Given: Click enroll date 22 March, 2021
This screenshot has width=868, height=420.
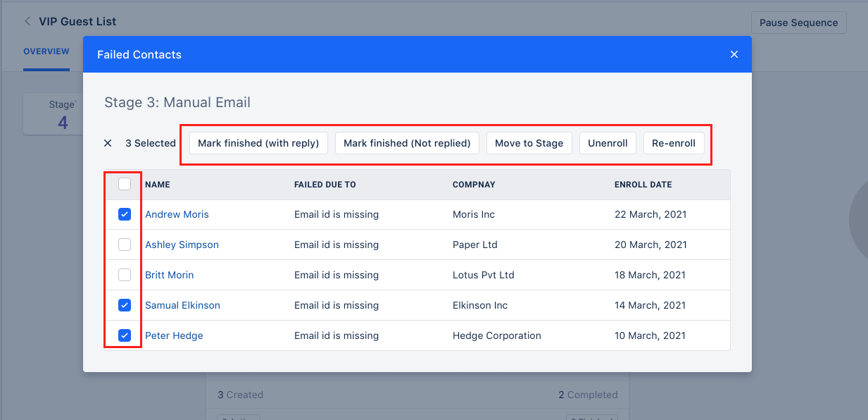Looking at the screenshot, I should 650,214.
